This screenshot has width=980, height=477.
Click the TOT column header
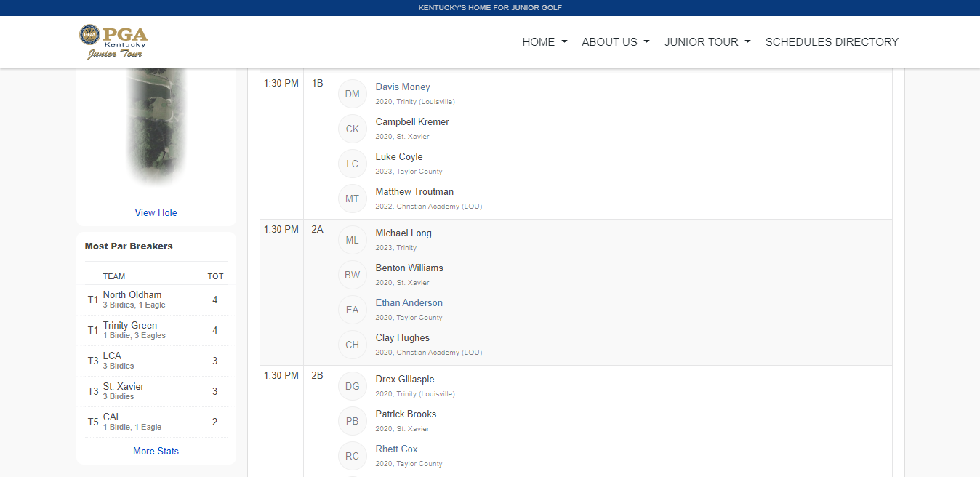215,276
